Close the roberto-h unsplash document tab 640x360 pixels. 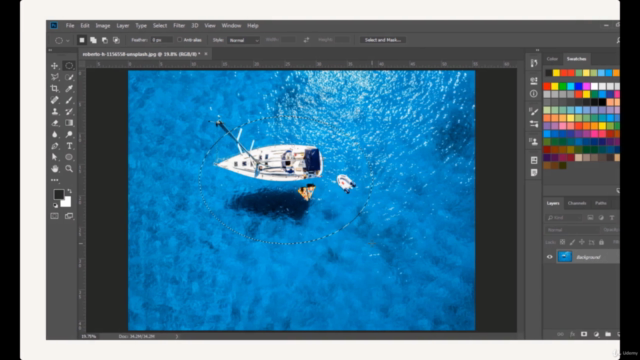[x=206, y=54]
